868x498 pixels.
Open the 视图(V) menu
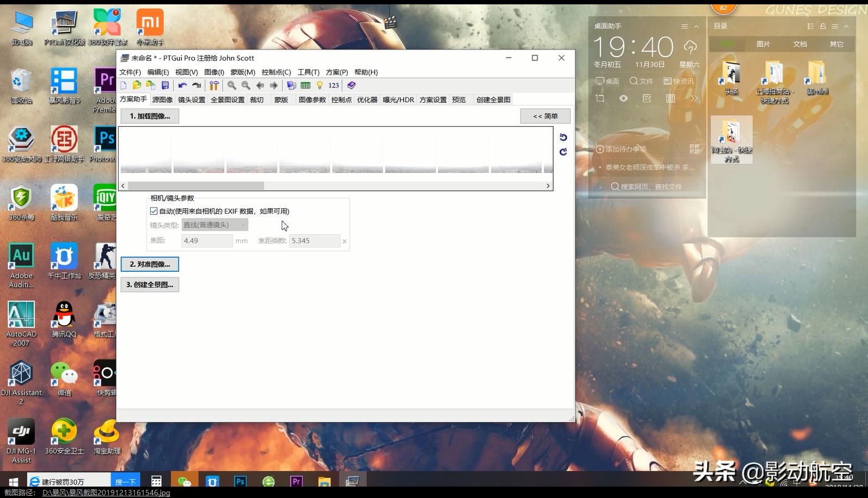(187, 72)
